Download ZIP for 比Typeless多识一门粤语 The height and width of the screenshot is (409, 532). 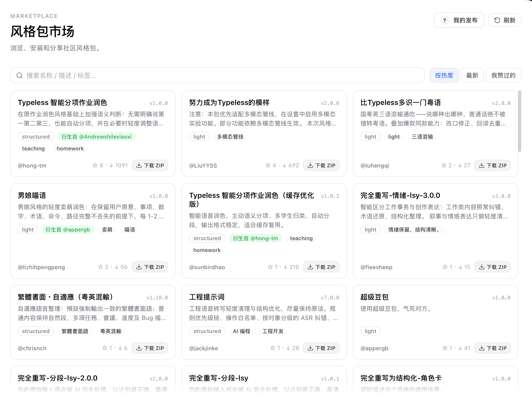[492, 165]
